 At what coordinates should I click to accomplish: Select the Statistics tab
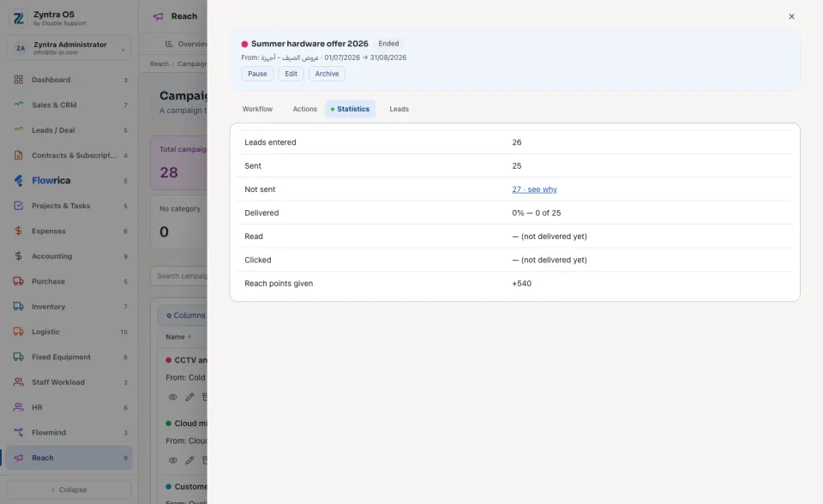[350, 109]
